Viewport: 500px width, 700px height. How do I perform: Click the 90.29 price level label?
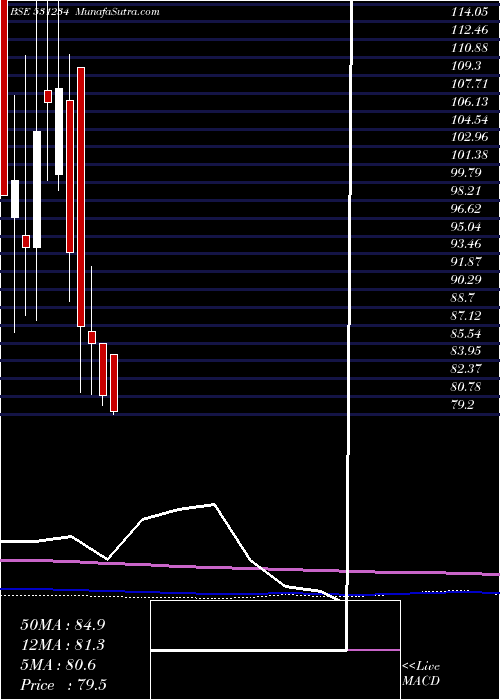[466, 280]
